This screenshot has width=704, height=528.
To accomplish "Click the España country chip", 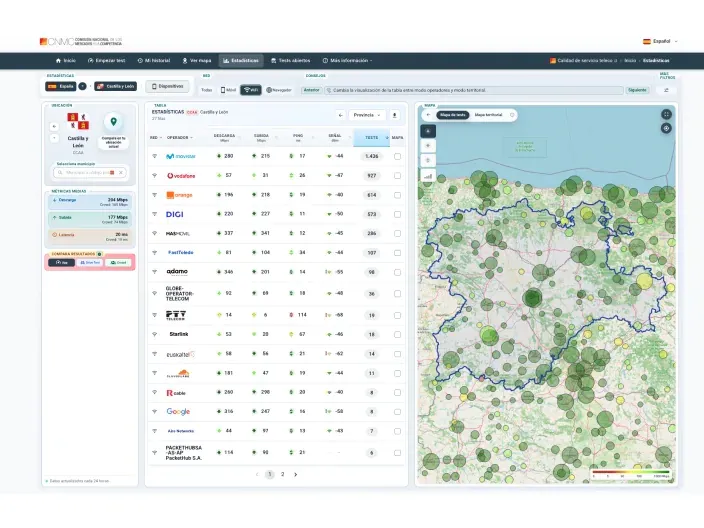I will [x=61, y=86].
